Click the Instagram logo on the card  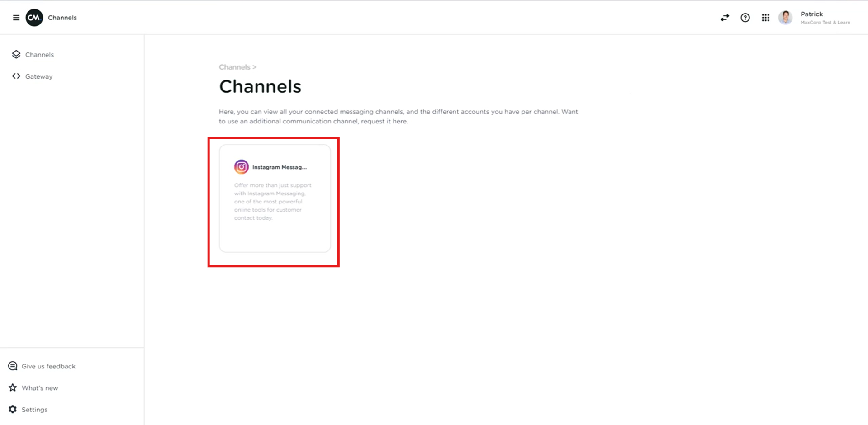(241, 167)
